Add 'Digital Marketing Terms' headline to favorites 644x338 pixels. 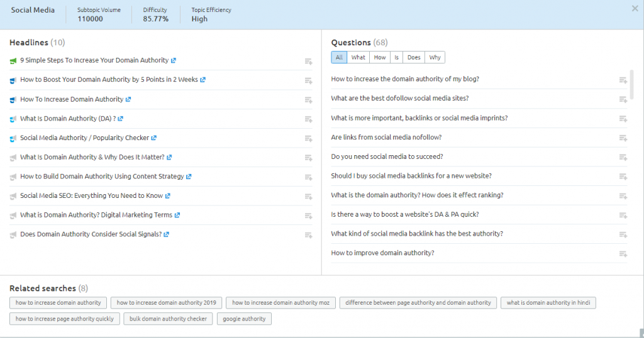click(x=308, y=215)
